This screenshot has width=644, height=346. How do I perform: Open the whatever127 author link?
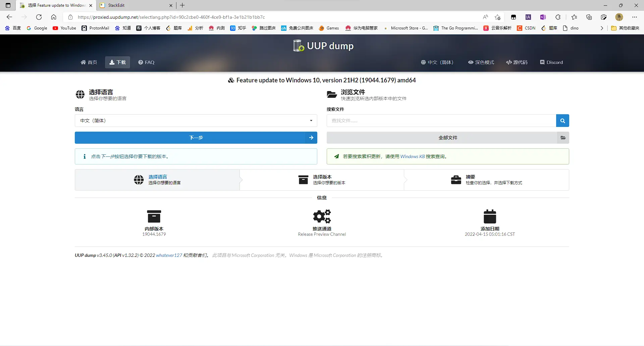click(x=169, y=255)
